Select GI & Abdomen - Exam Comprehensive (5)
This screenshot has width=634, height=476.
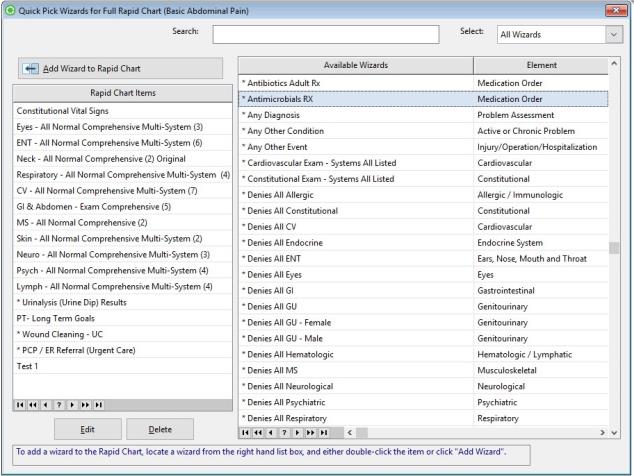coord(123,207)
